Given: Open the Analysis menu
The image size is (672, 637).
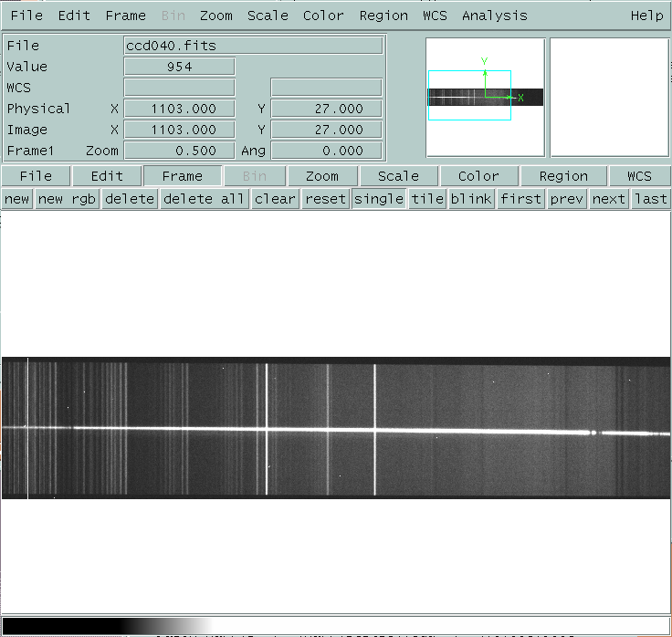Looking at the screenshot, I should (494, 16).
